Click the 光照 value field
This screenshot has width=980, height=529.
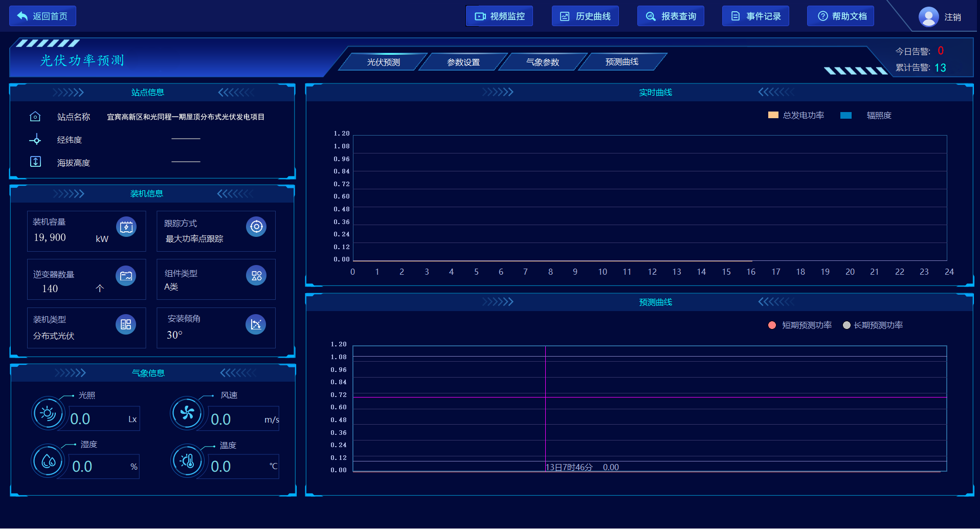click(104, 419)
